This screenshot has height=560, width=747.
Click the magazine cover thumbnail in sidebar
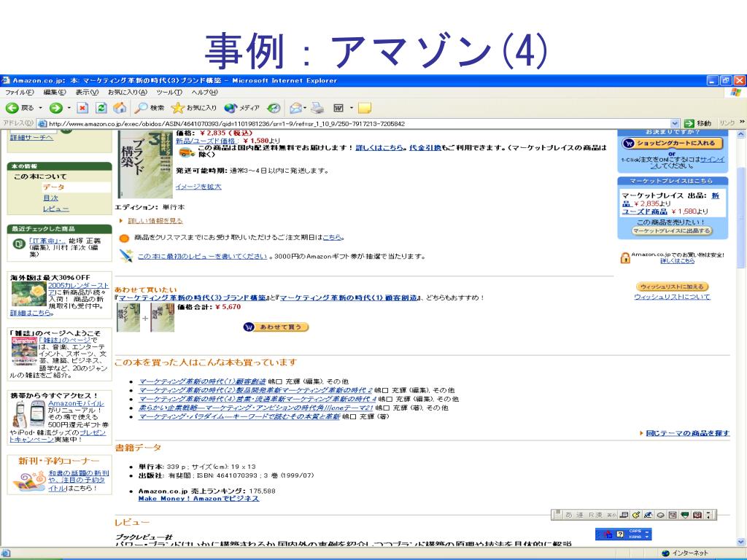click(24, 351)
